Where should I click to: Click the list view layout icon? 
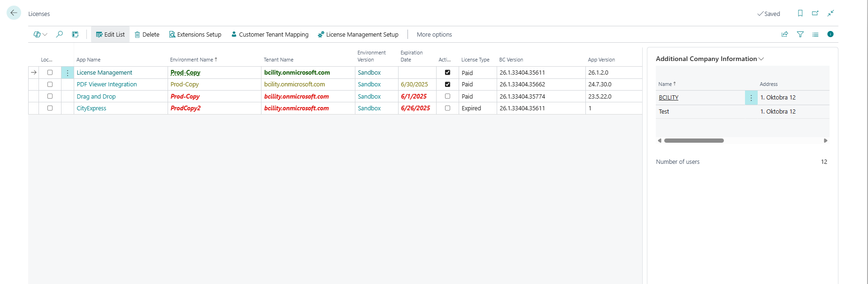pos(815,34)
